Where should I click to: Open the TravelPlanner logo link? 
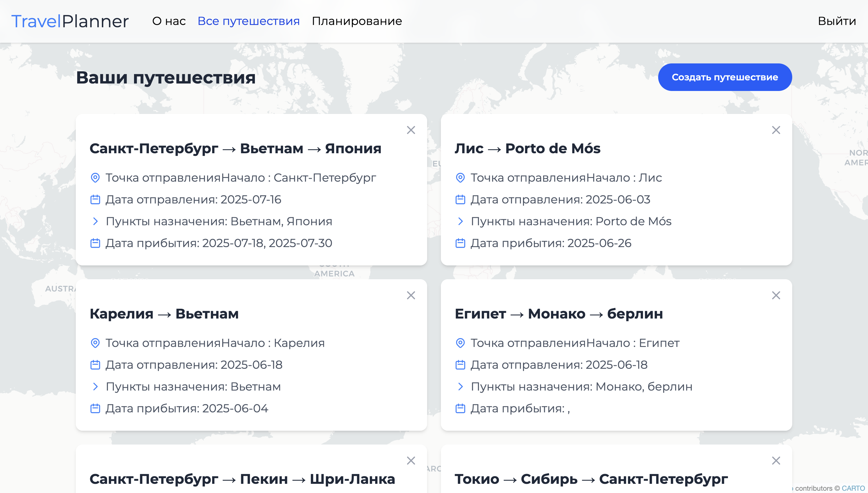[x=70, y=21]
